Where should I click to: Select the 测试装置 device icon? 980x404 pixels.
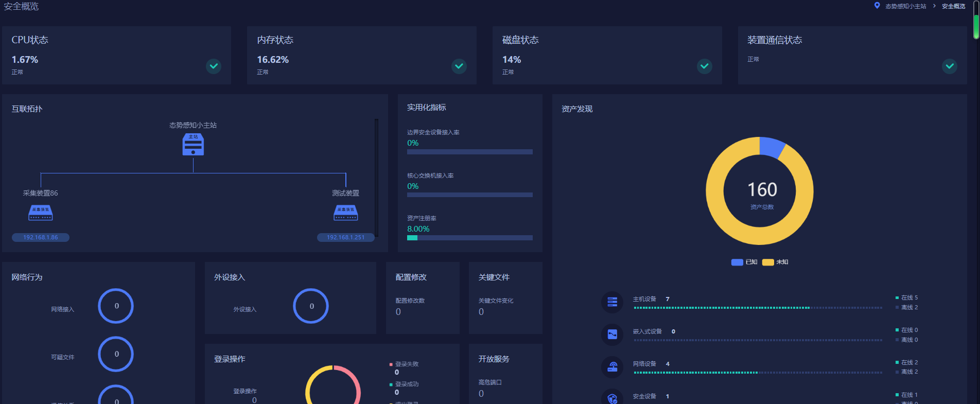346,213
